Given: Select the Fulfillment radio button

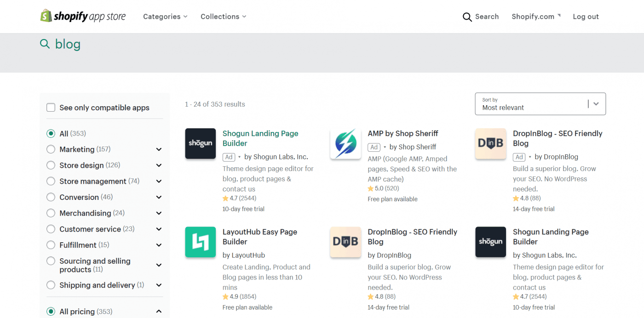Looking at the screenshot, I should coord(51,245).
